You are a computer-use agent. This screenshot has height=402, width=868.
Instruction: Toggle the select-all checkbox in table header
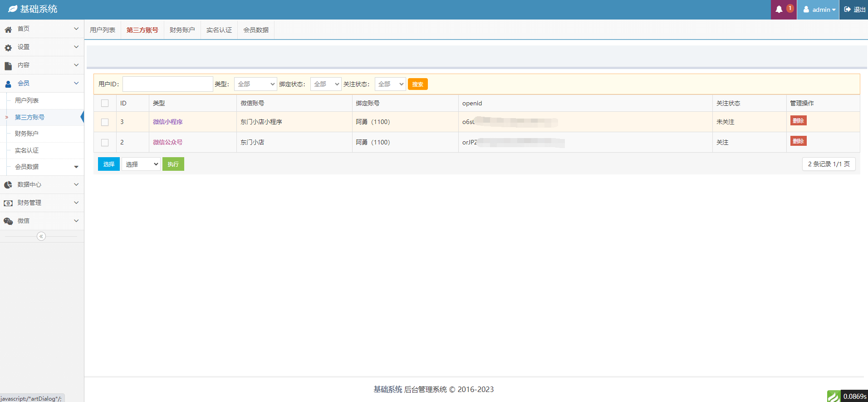click(x=105, y=103)
